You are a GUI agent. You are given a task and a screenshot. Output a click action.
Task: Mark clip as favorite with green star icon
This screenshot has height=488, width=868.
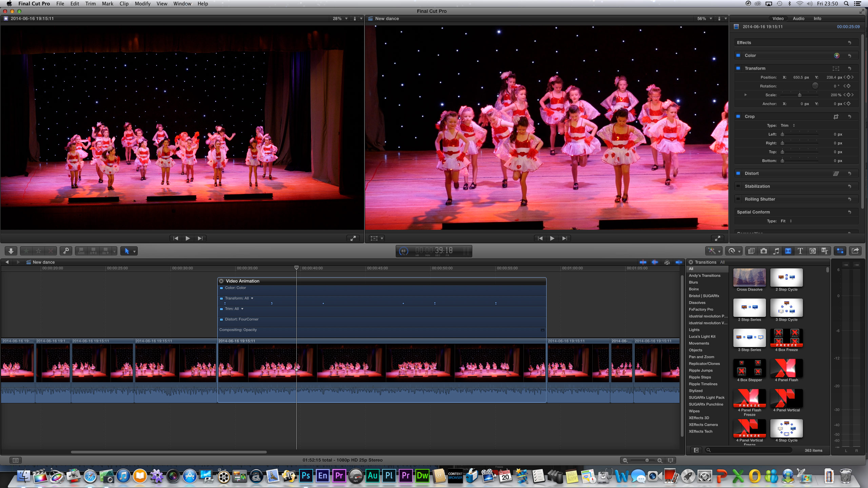26,251
